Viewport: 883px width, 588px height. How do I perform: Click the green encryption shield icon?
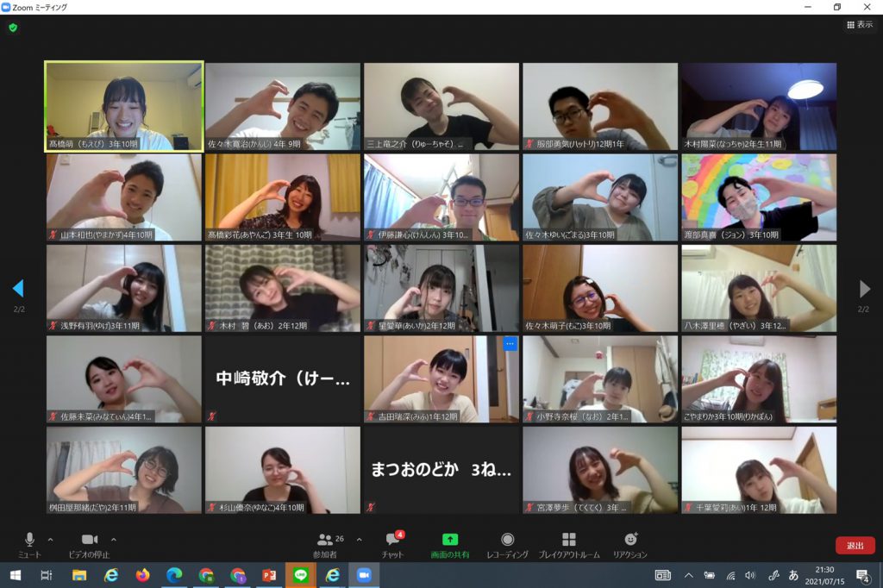click(13, 28)
